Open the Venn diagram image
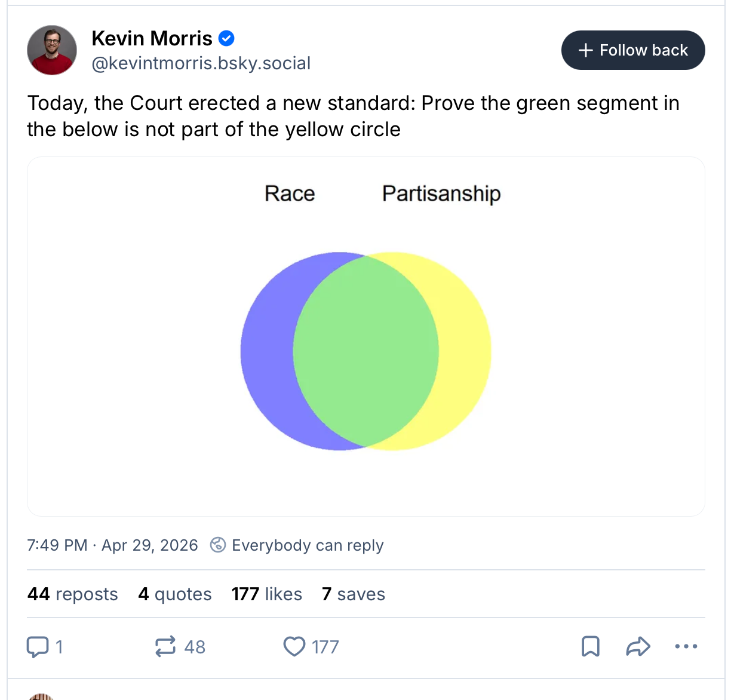731x700 pixels. [x=366, y=336]
